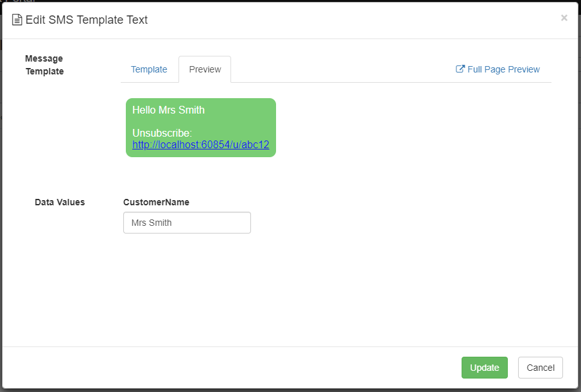Click the Data Values label

pyautogui.click(x=60, y=202)
